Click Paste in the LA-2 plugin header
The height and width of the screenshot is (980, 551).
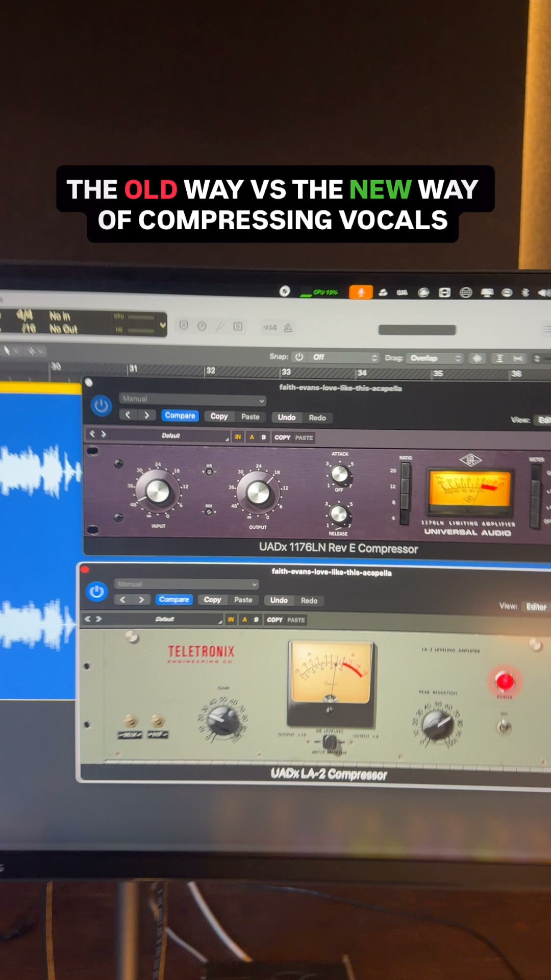pyautogui.click(x=243, y=600)
